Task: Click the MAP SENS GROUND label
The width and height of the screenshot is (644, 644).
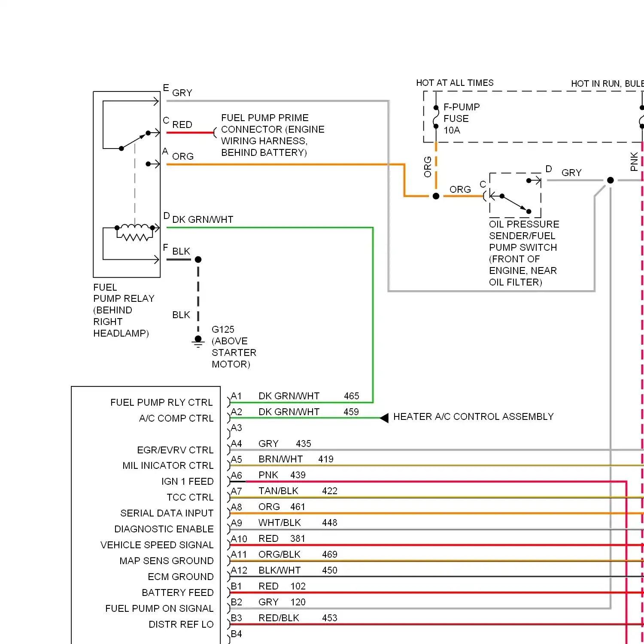Action: 166,561
